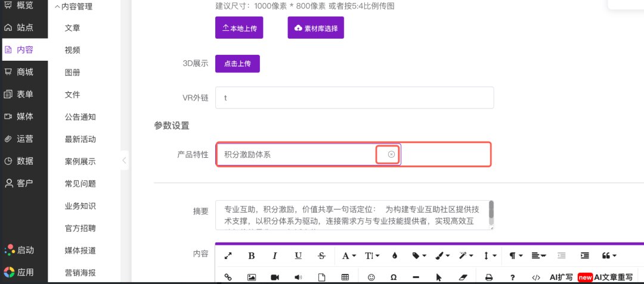Collapse the secondary sidebar panel
The width and height of the screenshot is (644, 284).
[125, 160]
